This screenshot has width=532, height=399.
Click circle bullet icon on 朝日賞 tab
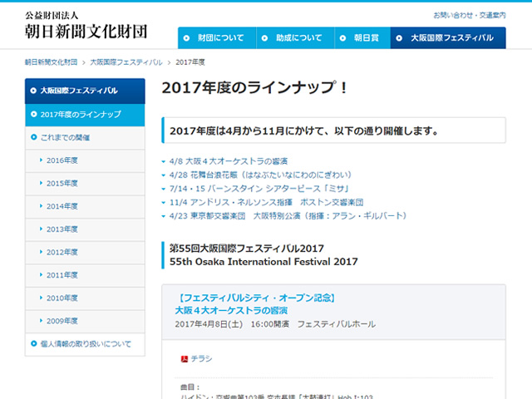342,38
